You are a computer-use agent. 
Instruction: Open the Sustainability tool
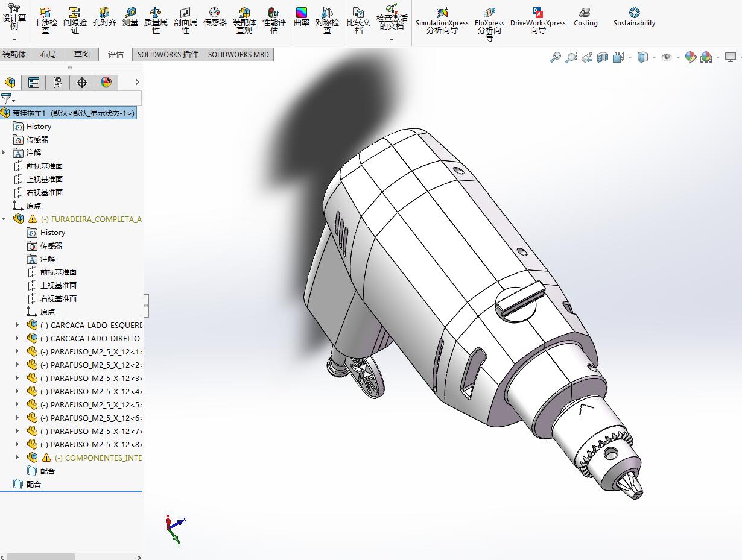(634, 17)
